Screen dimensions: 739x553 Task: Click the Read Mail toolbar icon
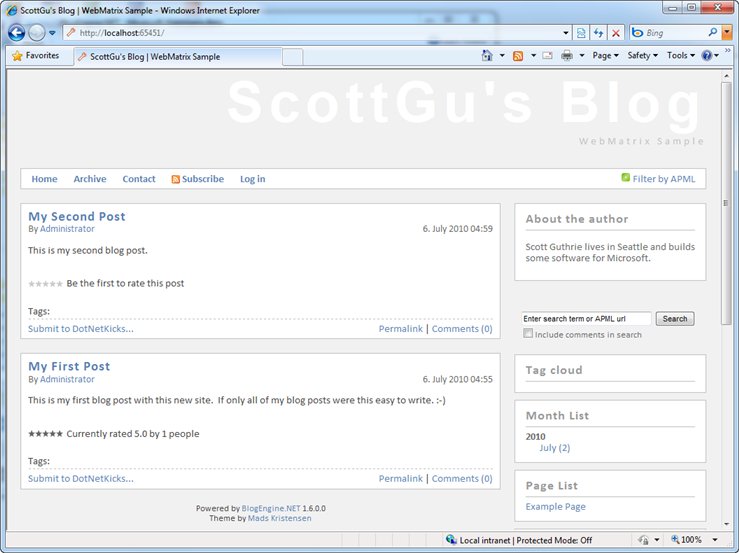(x=548, y=56)
